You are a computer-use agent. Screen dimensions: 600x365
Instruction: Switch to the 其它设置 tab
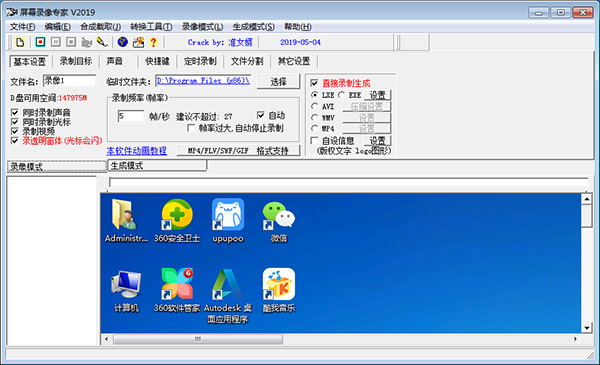pyautogui.click(x=293, y=61)
